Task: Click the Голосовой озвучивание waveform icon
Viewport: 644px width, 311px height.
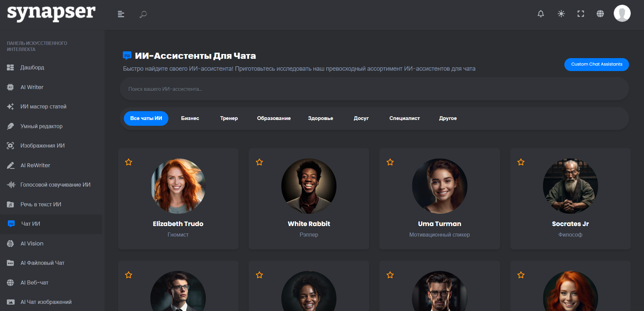Action: (x=11, y=185)
